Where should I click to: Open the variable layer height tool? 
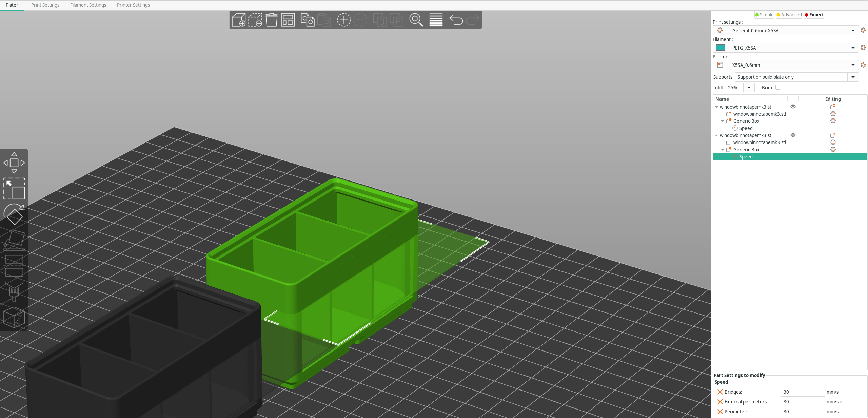[x=436, y=20]
